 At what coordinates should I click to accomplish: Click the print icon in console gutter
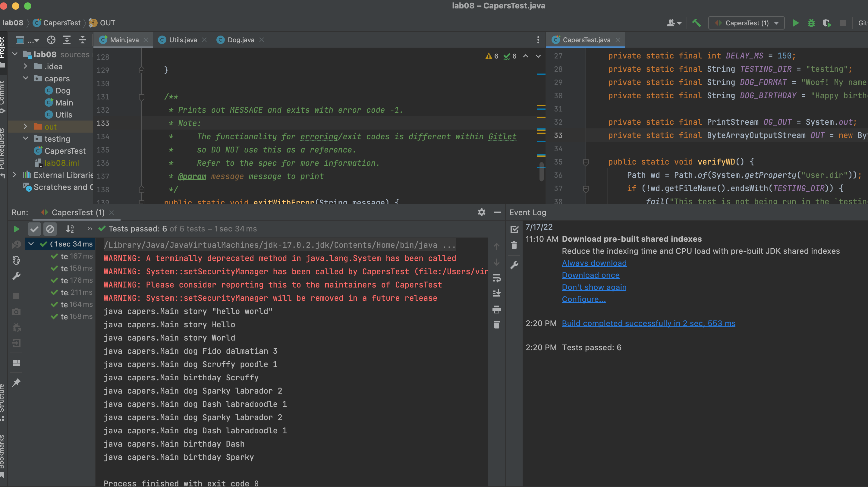pyautogui.click(x=496, y=309)
